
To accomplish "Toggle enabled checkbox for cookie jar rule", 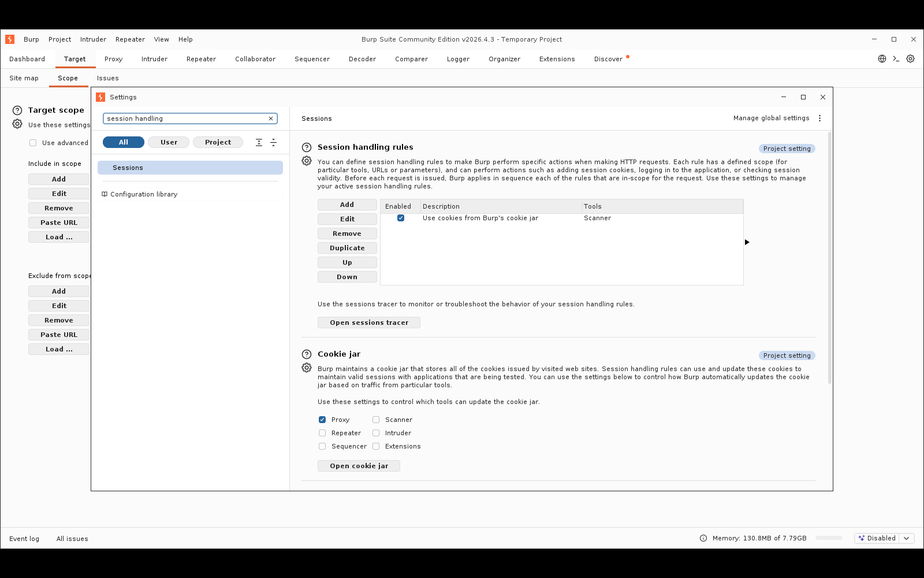I will (x=401, y=218).
